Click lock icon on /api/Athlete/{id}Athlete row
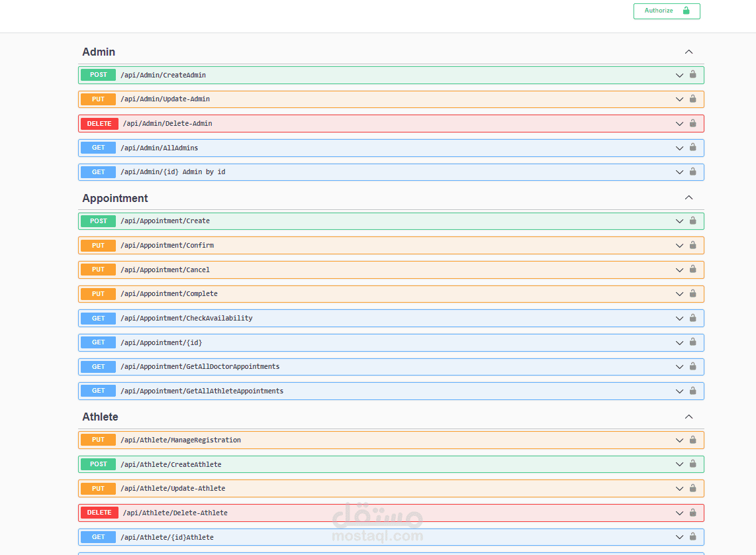This screenshot has width=756, height=555. pos(693,536)
